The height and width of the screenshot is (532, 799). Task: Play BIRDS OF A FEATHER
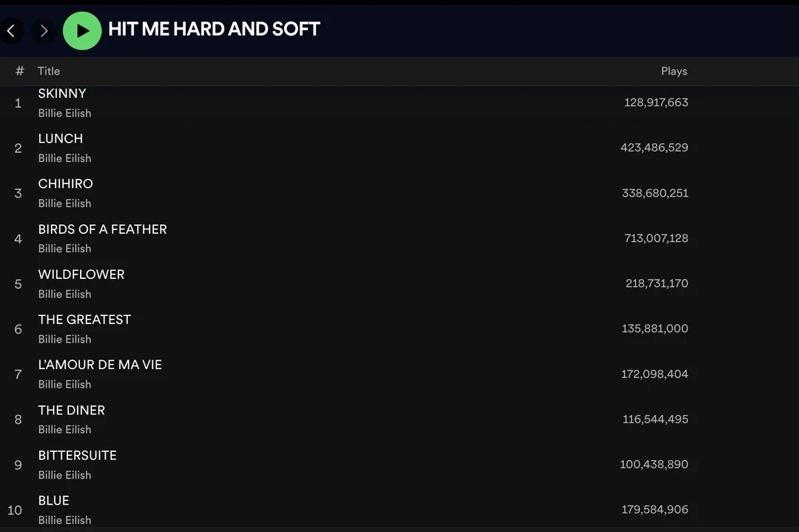tap(102, 229)
